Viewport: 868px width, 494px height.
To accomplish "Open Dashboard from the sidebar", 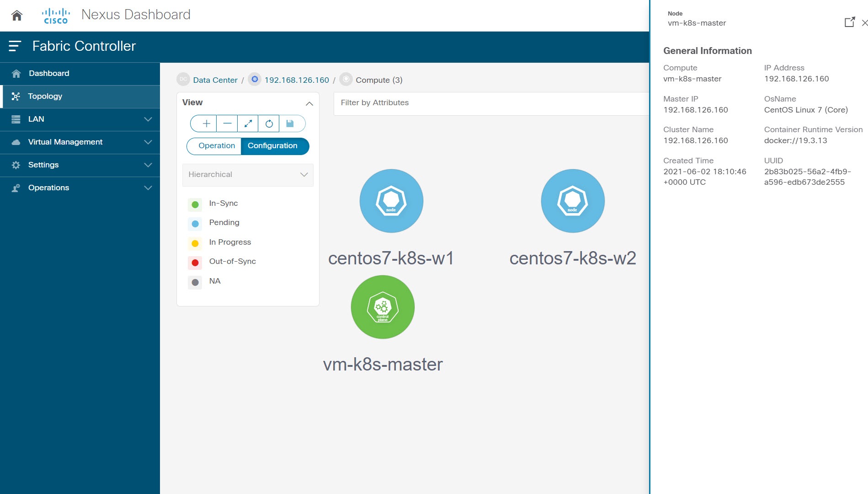I will pyautogui.click(x=80, y=73).
